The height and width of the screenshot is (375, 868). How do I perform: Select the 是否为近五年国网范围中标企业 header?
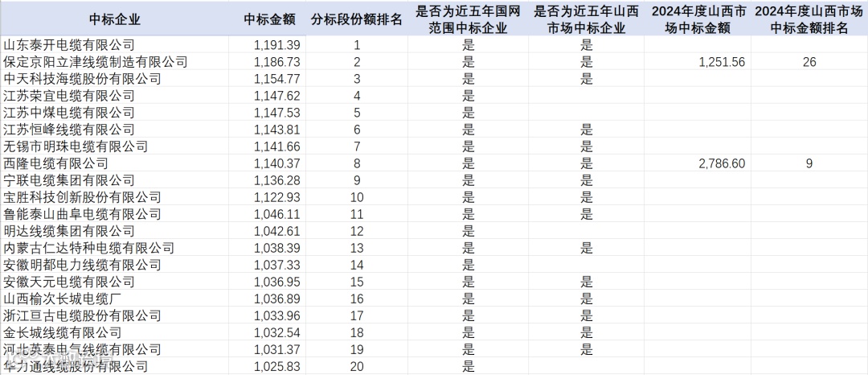point(468,19)
